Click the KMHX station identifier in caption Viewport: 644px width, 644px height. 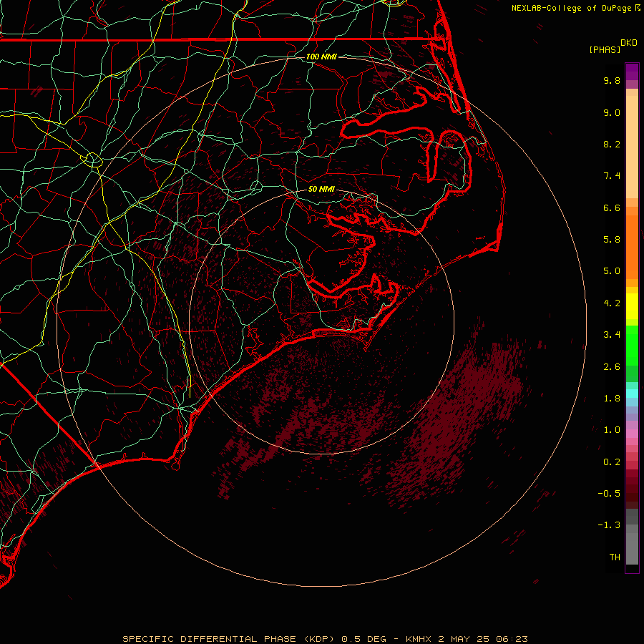(419, 639)
